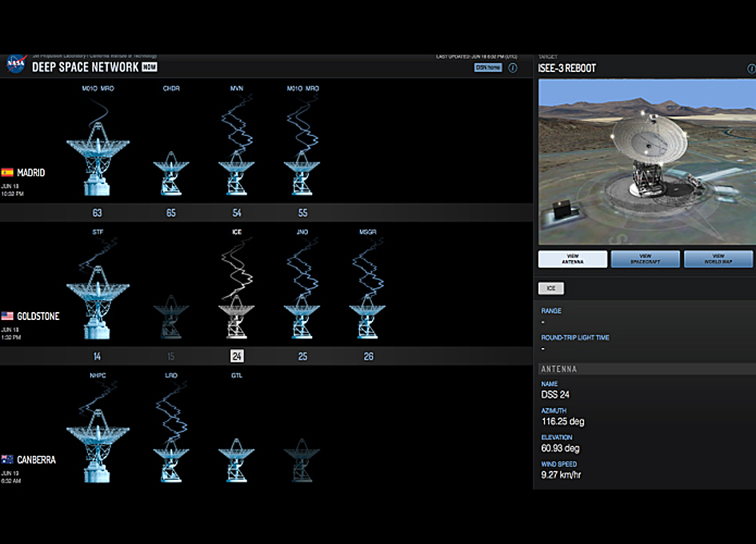Click the ICE spacecraft button in panel
The height and width of the screenshot is (544, 756).
coord(551,288)
